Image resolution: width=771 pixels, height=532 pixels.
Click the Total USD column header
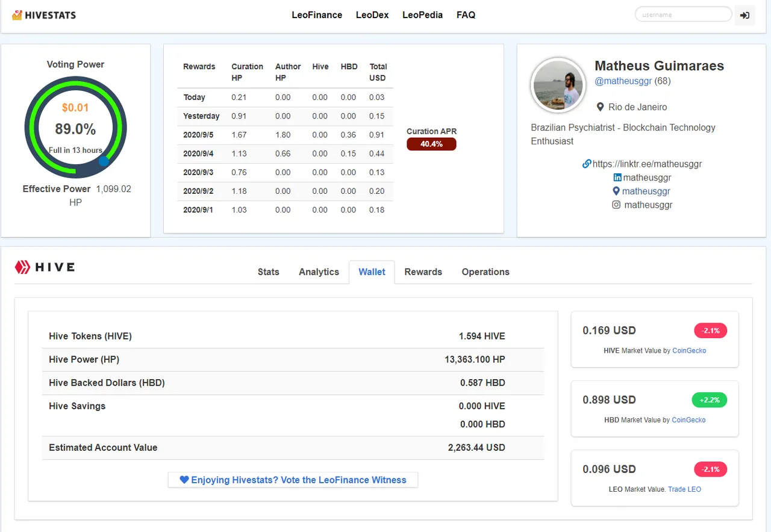pyautogui.click(x=378, y=72)
